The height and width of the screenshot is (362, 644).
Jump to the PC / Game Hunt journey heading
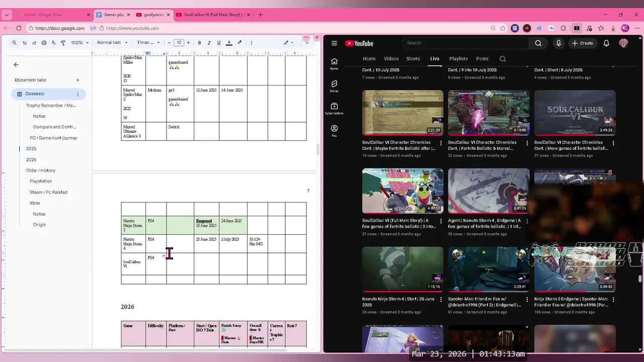[x=53, y=138]
